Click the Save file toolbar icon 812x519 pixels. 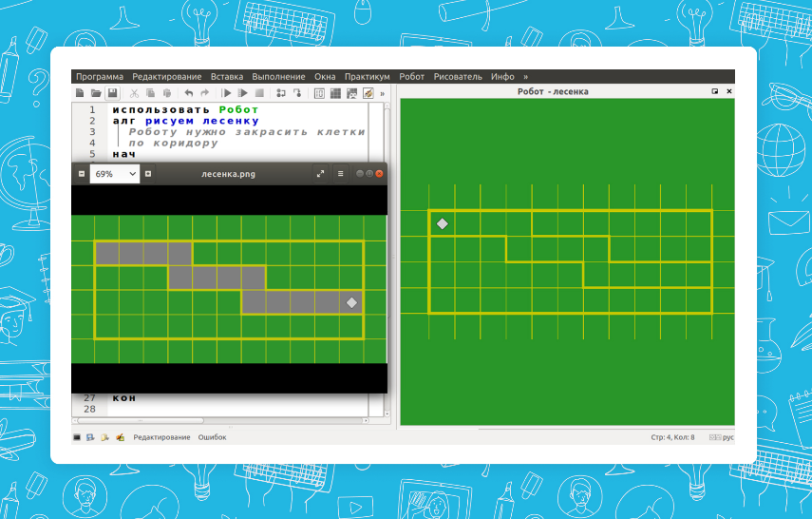pos(112,93)
